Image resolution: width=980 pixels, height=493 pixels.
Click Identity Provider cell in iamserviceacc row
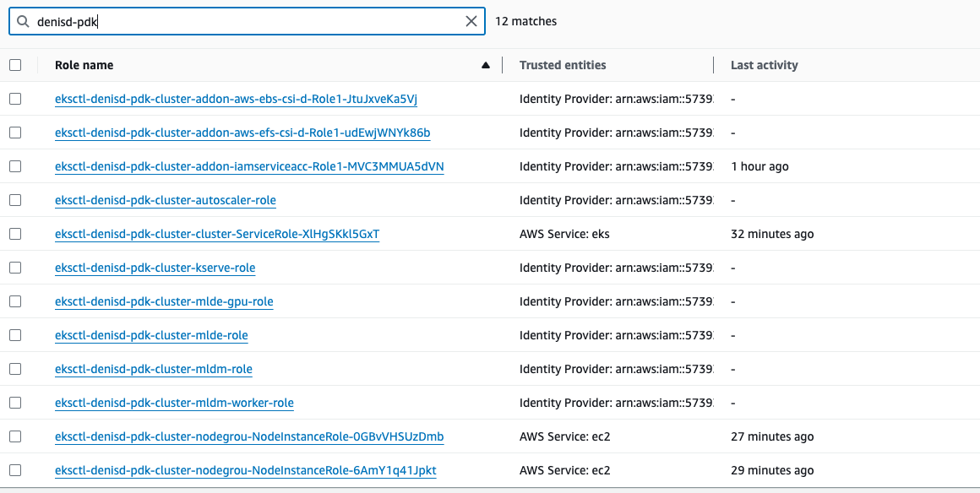(x=616, y=166)
